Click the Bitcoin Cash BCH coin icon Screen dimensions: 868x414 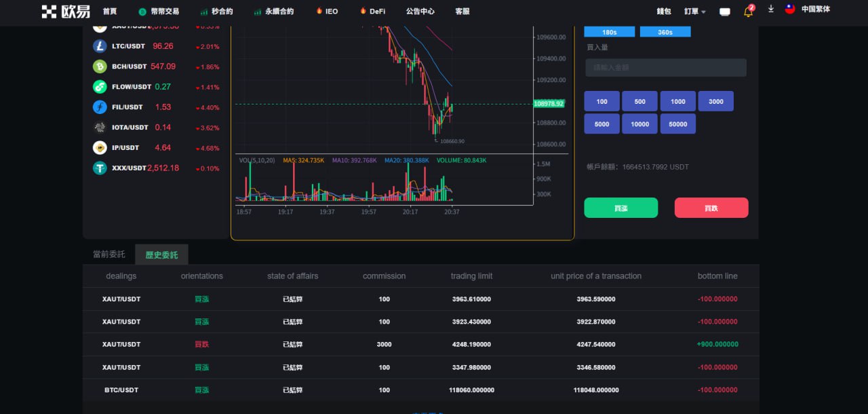point(100,67)
